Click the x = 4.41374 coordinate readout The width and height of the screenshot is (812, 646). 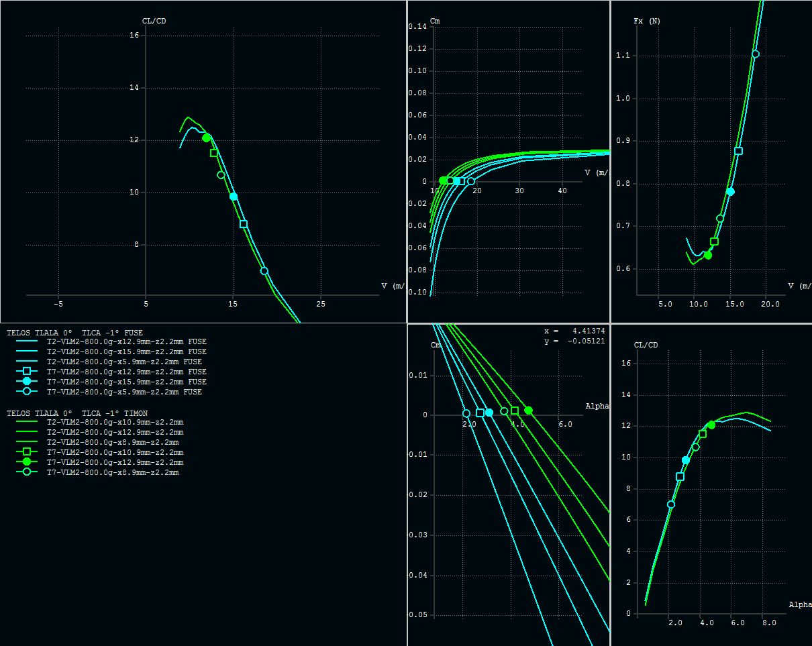pos(575,331)
